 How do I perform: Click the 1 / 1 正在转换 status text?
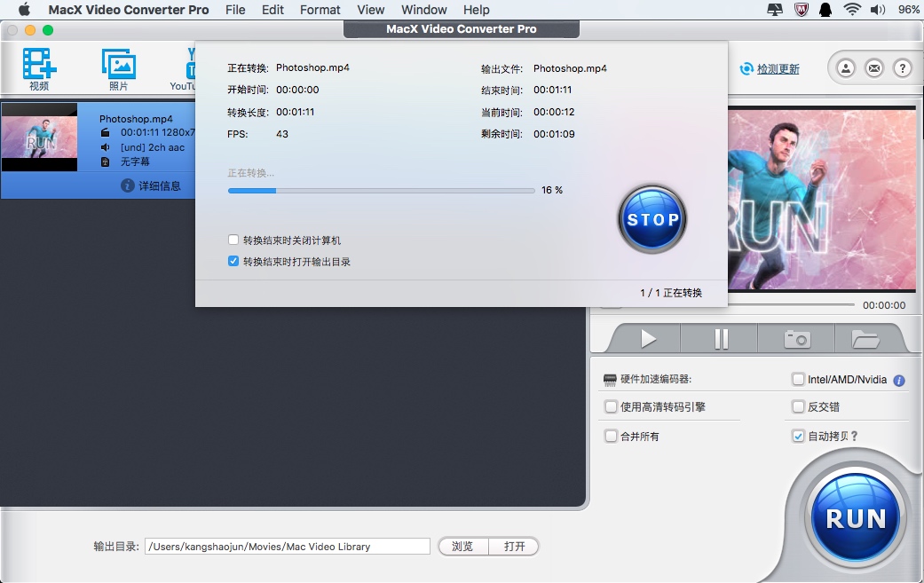[x=671, y=293]
